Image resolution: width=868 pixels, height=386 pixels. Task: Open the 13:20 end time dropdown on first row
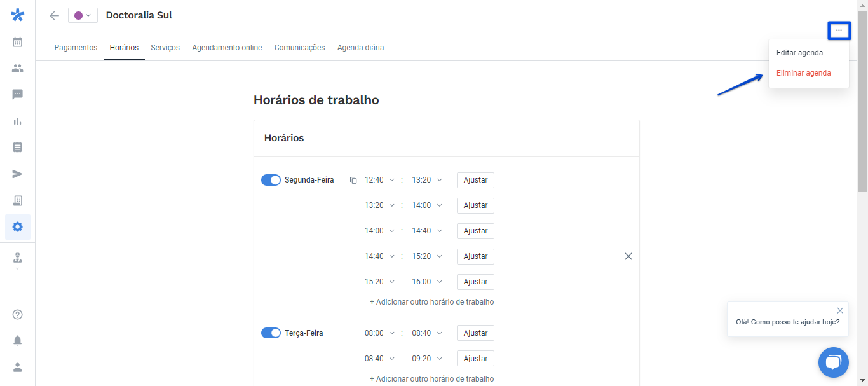(427, 180)
